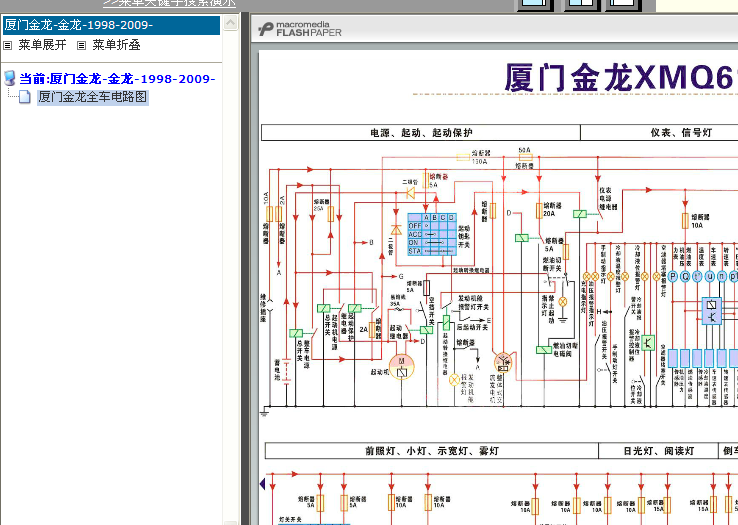Open the 厦门金龙全车电路图 tree entry
This screenshot has height=525, width=738.
[x=93, y=97]
